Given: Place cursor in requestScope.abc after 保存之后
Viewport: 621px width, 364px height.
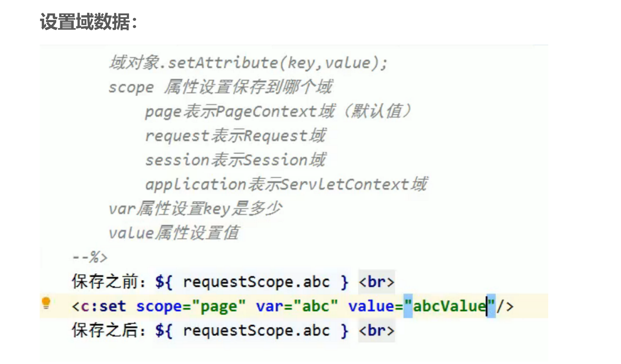Looking at the screenshot, I should 256,331.
